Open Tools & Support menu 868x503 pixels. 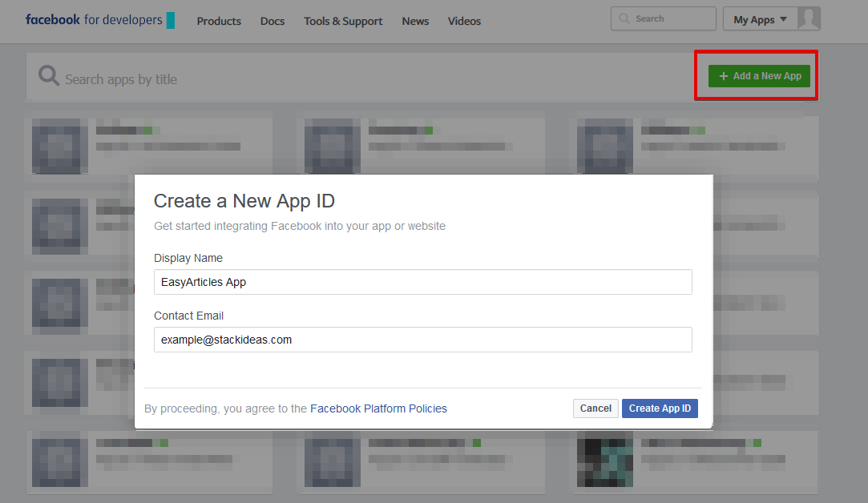click(x=343, y=21)
